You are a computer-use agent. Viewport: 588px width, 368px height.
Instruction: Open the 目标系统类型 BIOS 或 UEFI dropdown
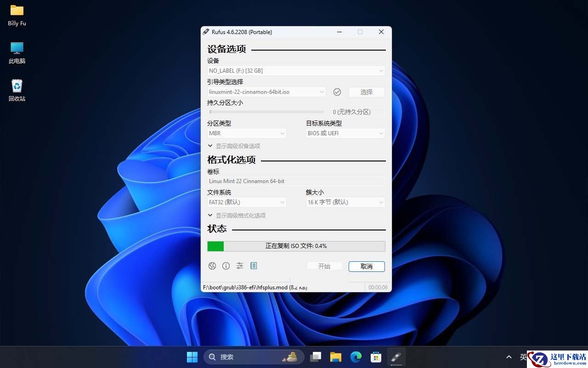tap(346, 133)
